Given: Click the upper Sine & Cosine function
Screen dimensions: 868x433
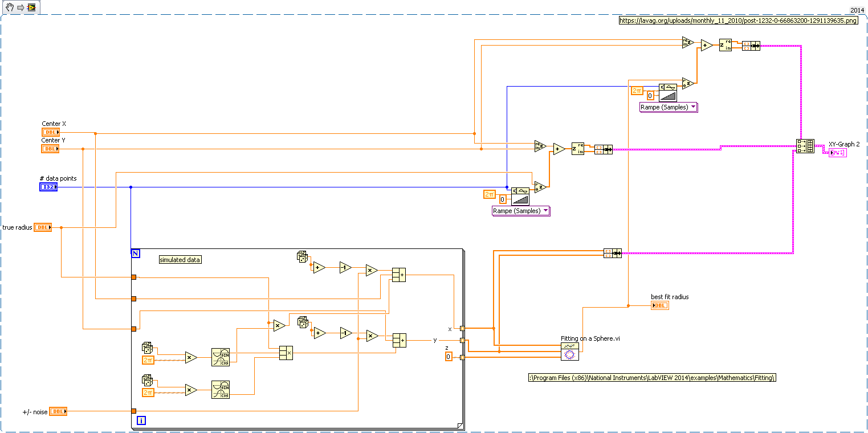Looking at the screenshot, I should point(221,357).
